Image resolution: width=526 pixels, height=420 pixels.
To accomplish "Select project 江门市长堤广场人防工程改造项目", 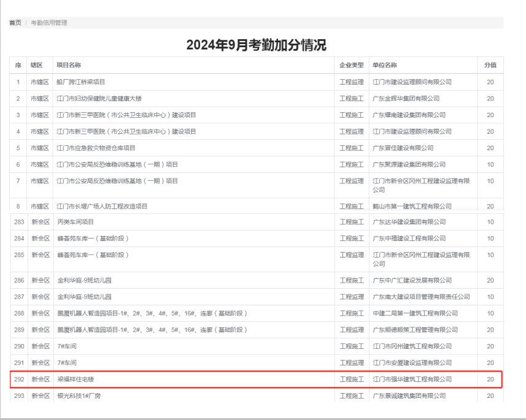I will coord(102,206).
